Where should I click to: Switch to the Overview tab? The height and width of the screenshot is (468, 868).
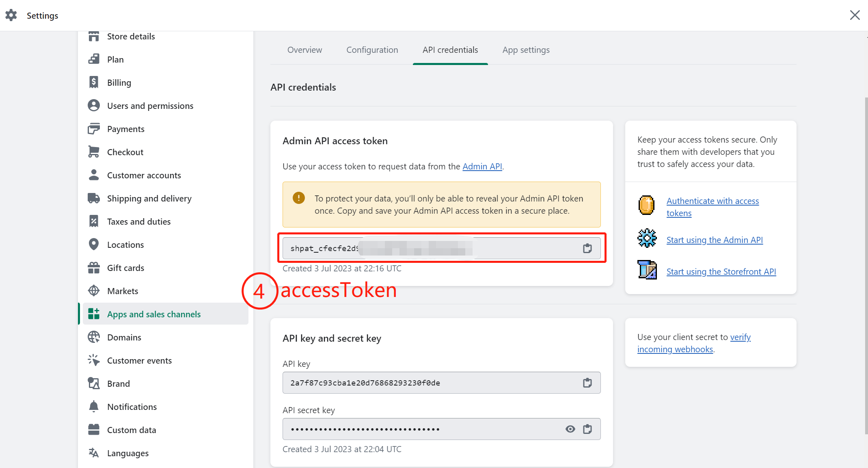[x=304, y=50]
